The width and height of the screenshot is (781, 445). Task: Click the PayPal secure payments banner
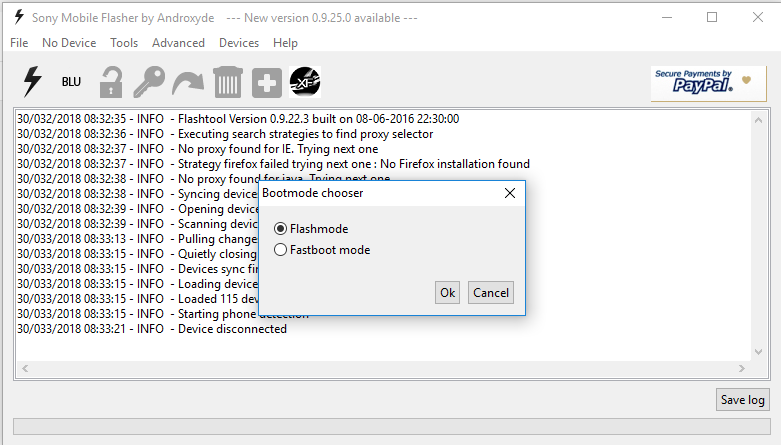708,83
